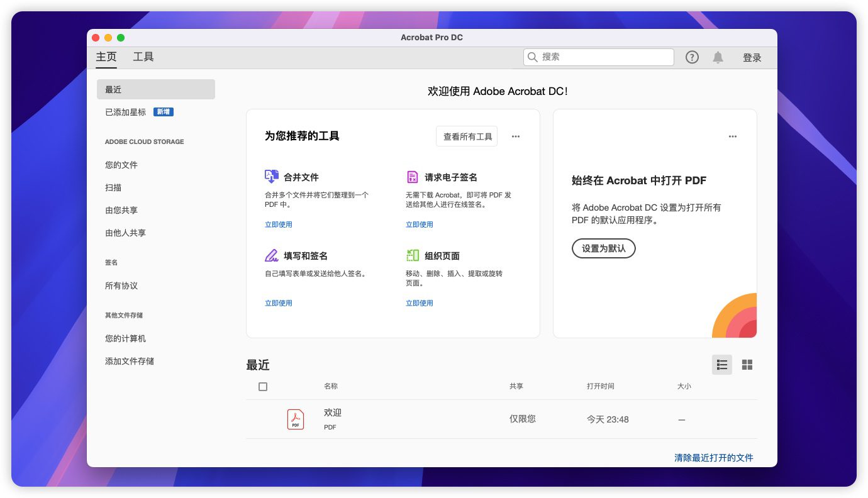Click the 仅限您 sharing cell
The width and height of the screenshot is (868, 498).
tap(523, 419)
